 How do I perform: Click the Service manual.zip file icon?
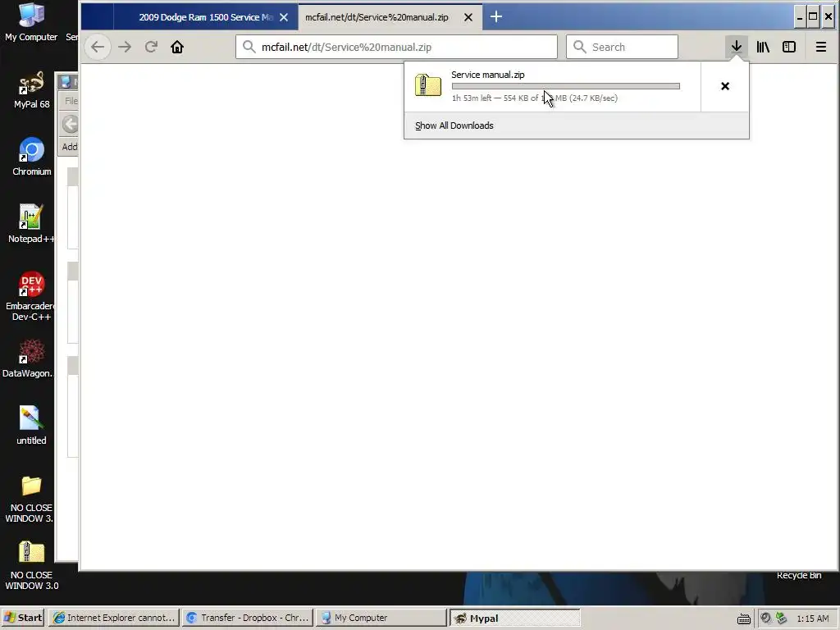click(428, 85)
